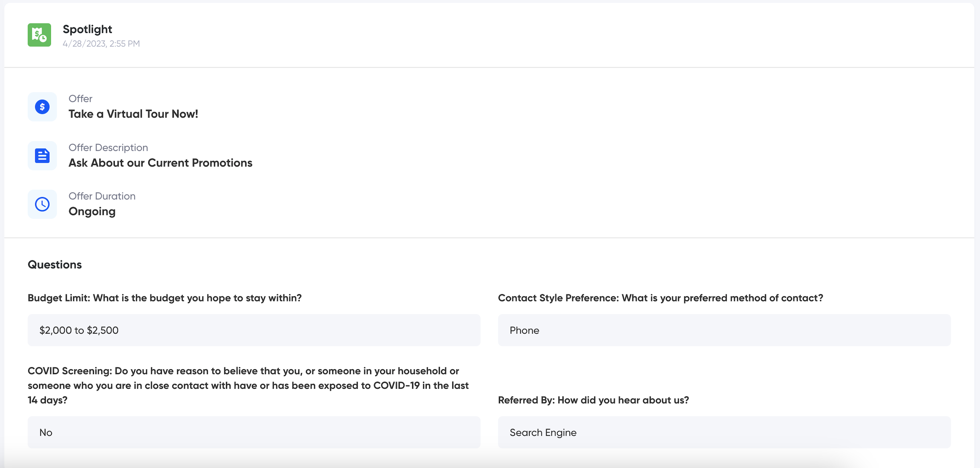Click 'Ask About our Current Promotions' text
The image size is (980, 468).
[x=160, y=163]
